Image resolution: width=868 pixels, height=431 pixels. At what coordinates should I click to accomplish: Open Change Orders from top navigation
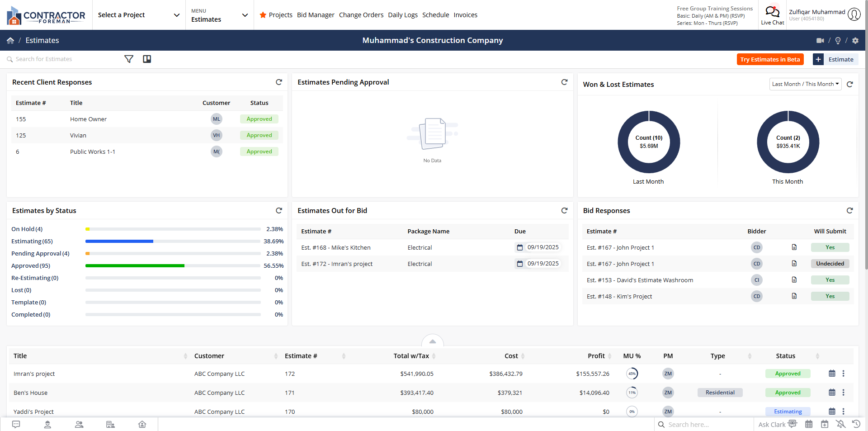(361, 15)
